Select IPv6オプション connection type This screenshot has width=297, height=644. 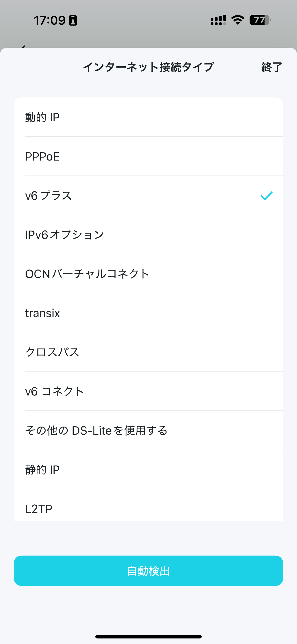[148, 235]
